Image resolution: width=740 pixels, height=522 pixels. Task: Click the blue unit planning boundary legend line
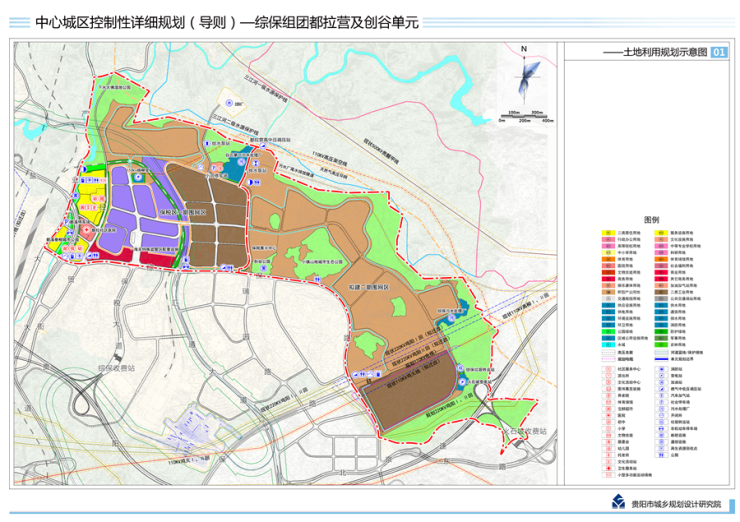(x=661, y=359)
